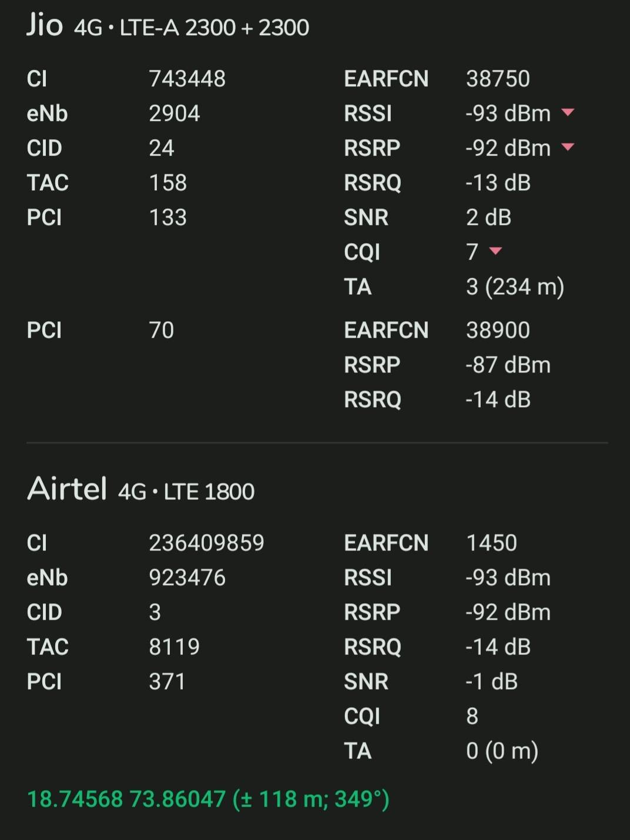Screen dimensions: 630x840
Task: Select the EARFCN 38750 value
Action: click(498, 78)
